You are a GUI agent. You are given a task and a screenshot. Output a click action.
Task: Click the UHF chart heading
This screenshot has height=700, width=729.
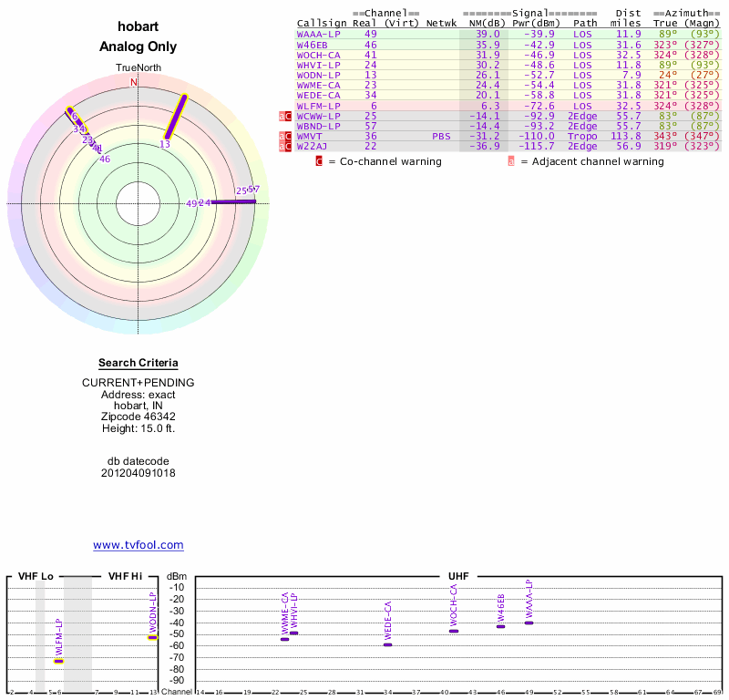point(458,576)
